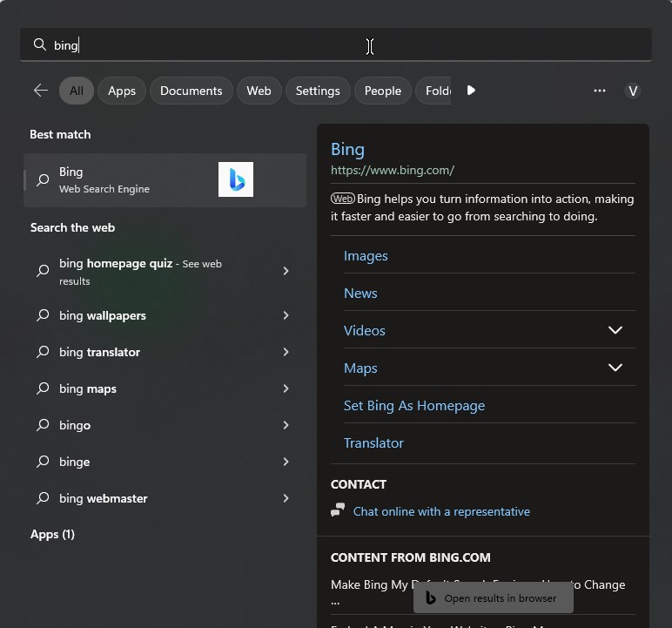Select the Documents filter tab
The image size is (672, 628).
pyautogui.click(x=191, y=91)
